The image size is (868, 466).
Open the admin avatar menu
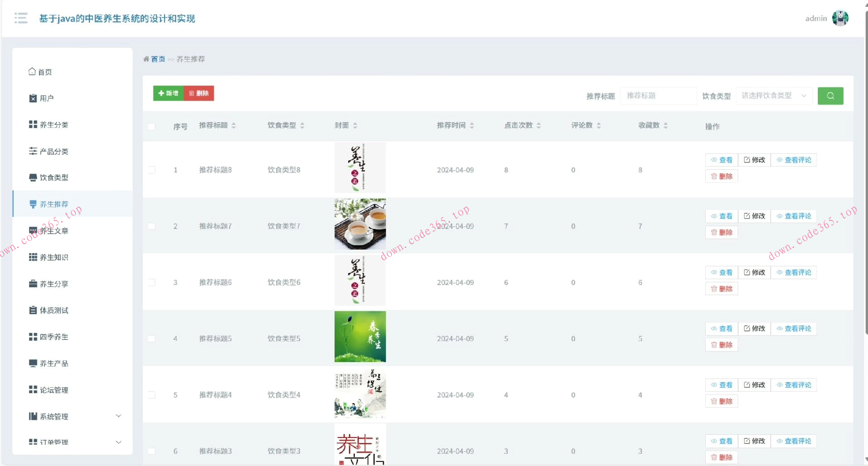pyautogui.click(x=840, y=18)
